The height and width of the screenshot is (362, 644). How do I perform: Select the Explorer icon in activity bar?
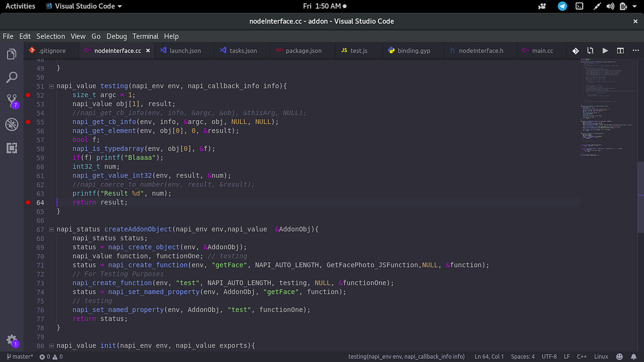12,54
